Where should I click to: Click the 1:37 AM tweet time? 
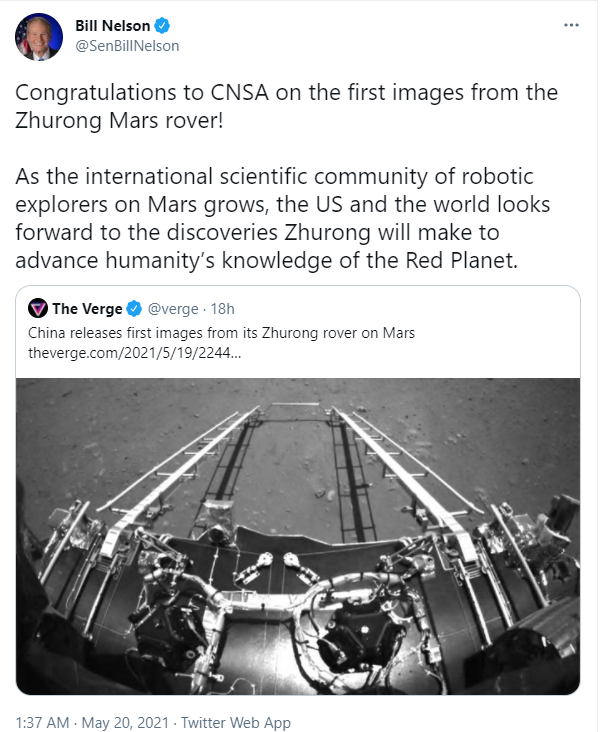coord(41,720)
